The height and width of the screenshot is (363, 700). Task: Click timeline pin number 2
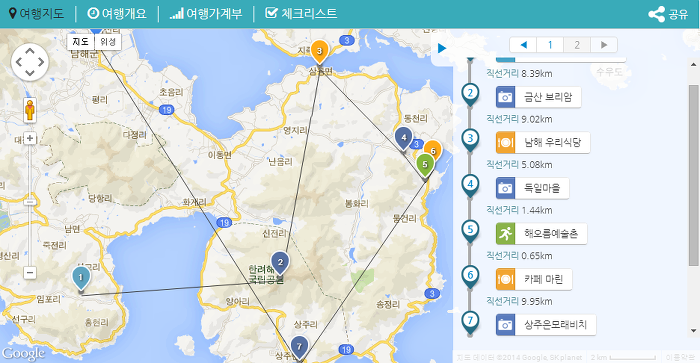tap(470, 95)
